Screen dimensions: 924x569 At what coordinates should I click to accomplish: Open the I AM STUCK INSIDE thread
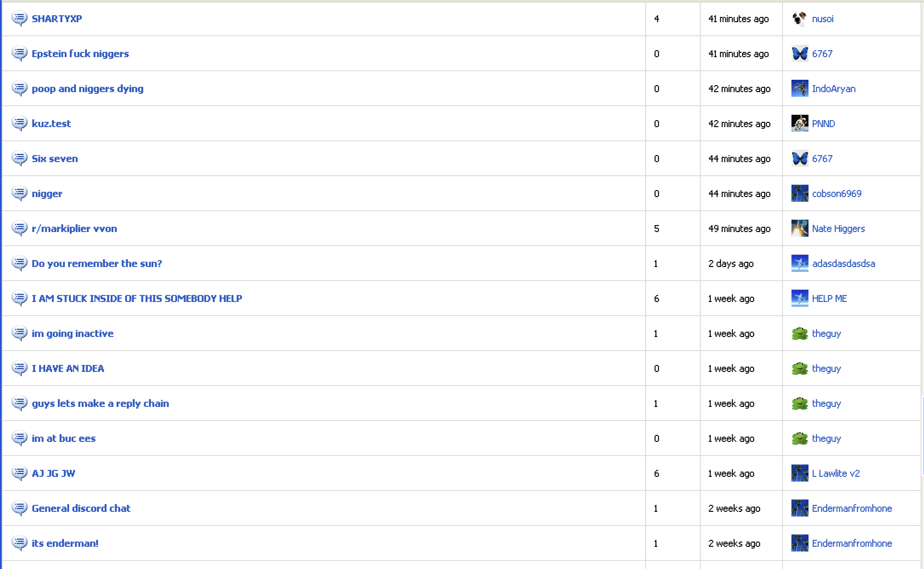point(137,299)
